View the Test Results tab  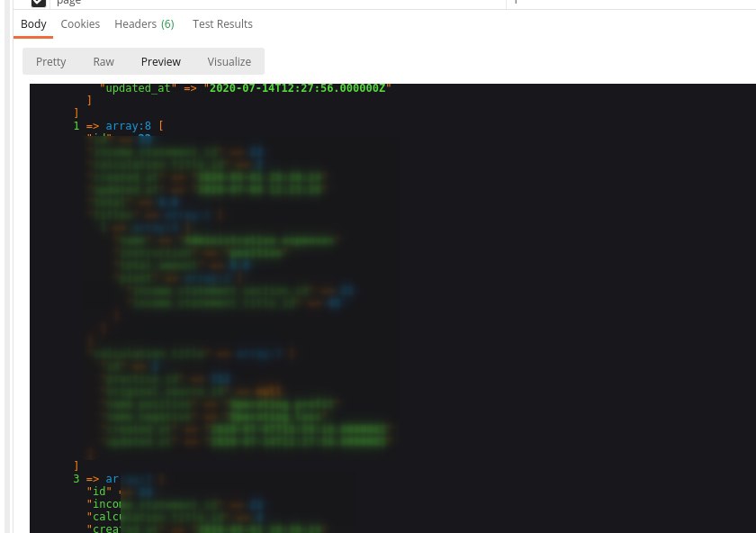click(222, 24)
